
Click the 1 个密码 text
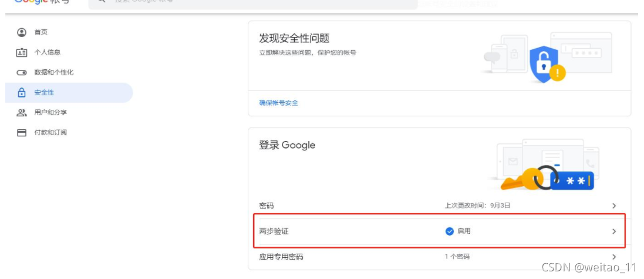[x=457, y=257]
